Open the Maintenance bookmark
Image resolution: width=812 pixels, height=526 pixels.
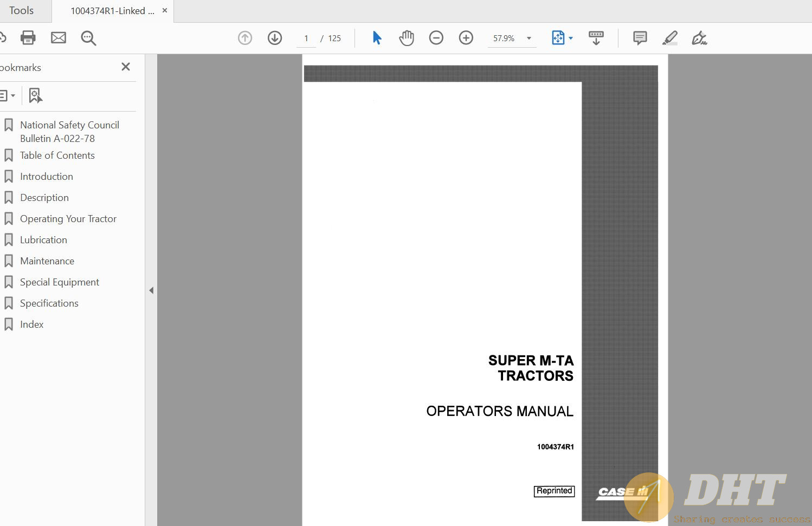47,261
